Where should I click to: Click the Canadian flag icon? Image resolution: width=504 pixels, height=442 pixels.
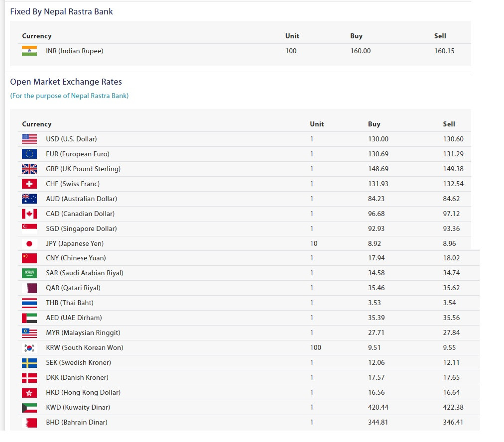point(29,214)
